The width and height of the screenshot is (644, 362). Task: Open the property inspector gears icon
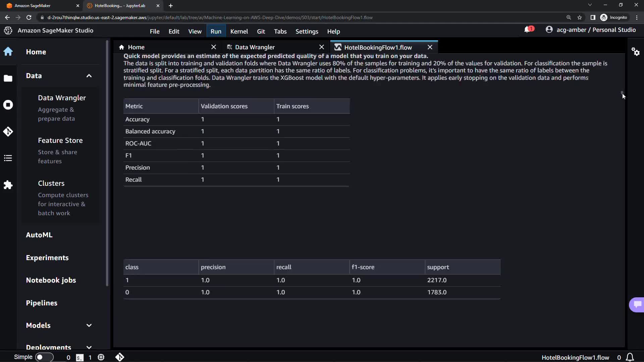pos(635,52)
